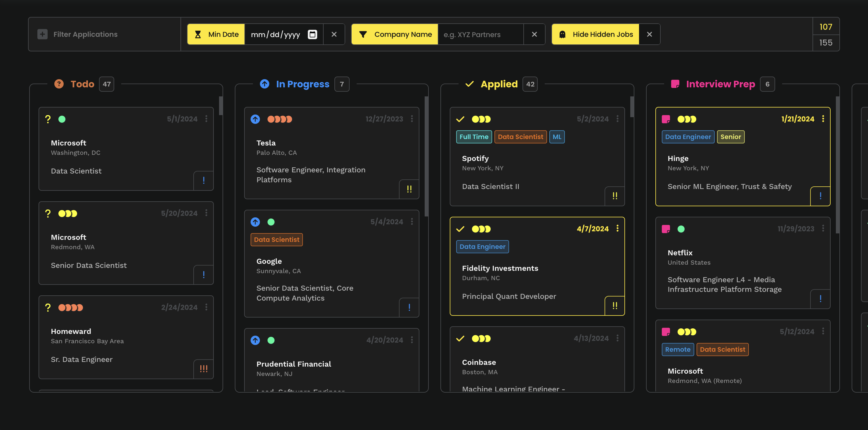The image size is (868, 430).
Task: Click yellow dots indicator on Hinge card
Action: (x=687, y=119)
